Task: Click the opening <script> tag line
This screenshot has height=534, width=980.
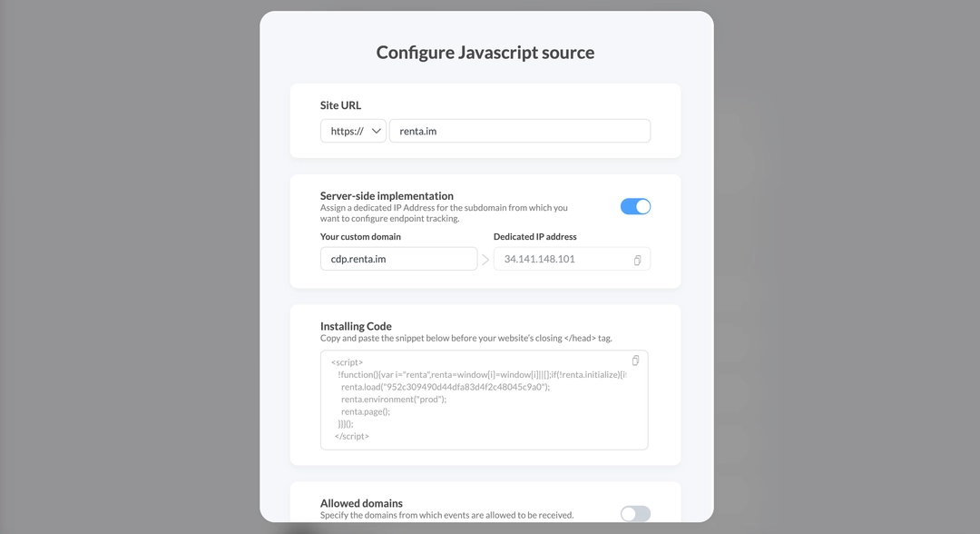Action: click(x=347, y=362)
